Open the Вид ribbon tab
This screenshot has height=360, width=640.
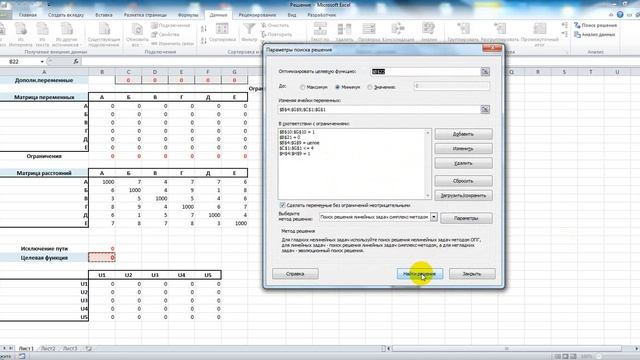pos(292,15)
